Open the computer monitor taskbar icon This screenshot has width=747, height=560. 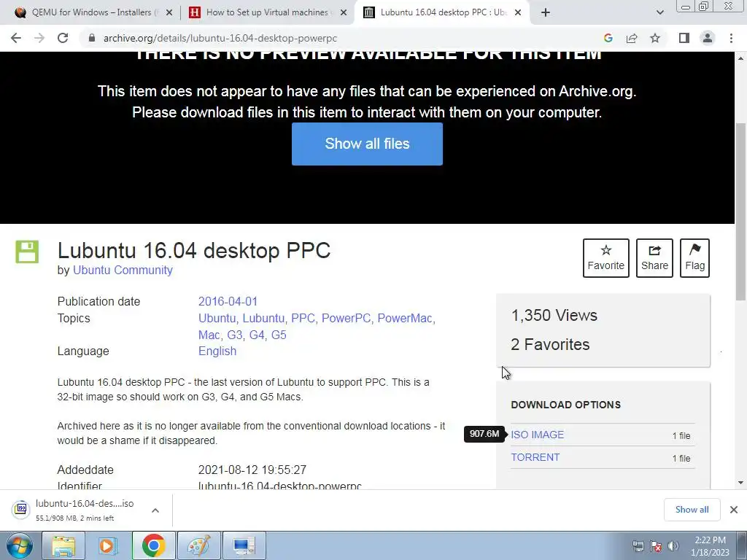[x=244, y=545]
